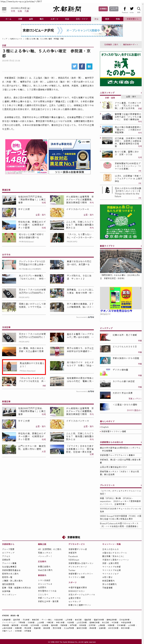Screen dimensions: 144x644
Task: Switch ranking to 全国・海外 tab
Action: pyautogui.click(x=131, y=97)
